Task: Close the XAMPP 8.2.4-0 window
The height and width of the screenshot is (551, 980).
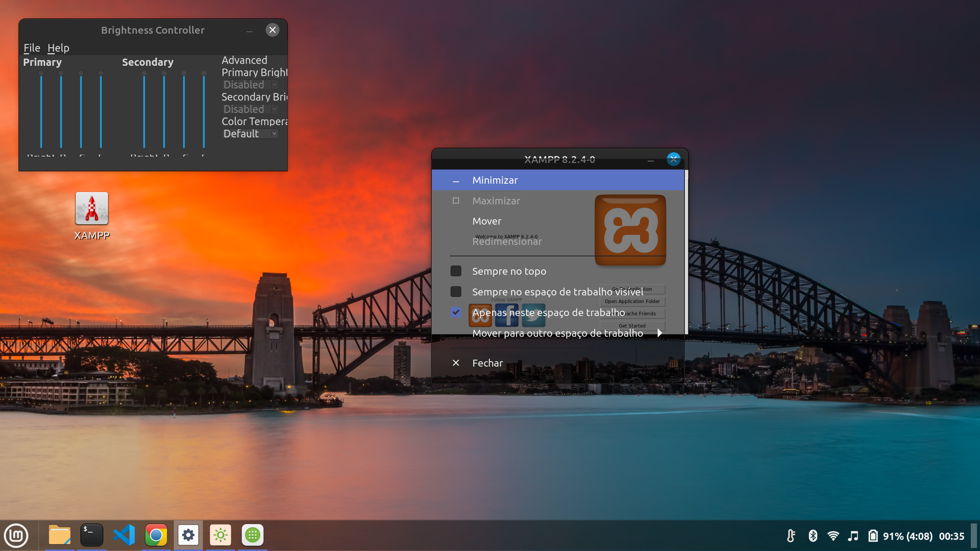Action: 674,159
